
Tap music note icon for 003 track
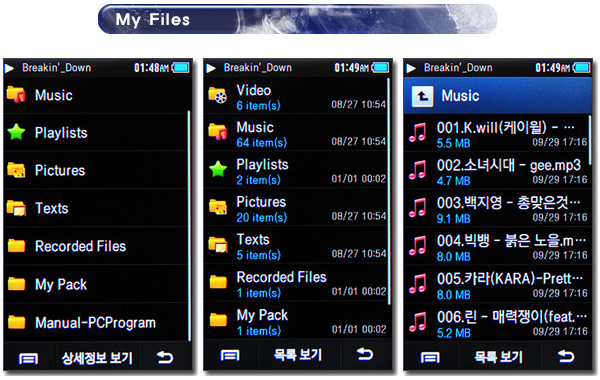pos(417,208)
